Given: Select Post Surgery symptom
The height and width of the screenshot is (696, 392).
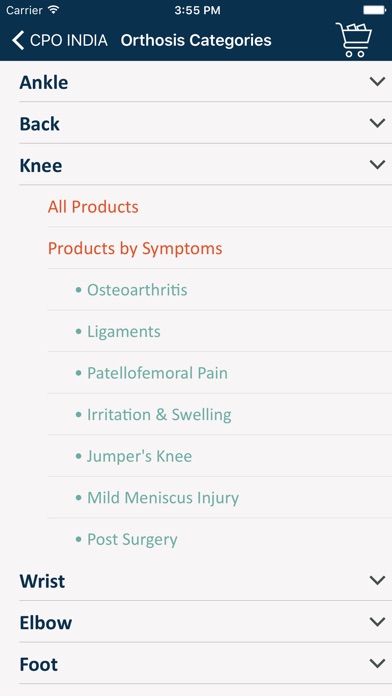Looking at the screenshot, I should [x=132, y=540].
